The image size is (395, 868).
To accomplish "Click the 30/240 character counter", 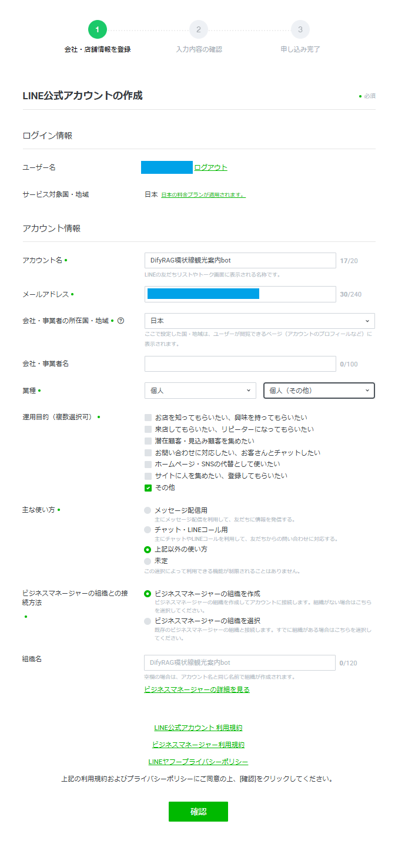I will (350, 294).
